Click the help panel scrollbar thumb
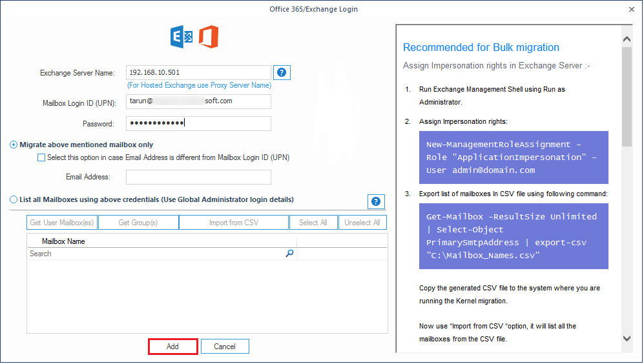 (x=627, y=96)
